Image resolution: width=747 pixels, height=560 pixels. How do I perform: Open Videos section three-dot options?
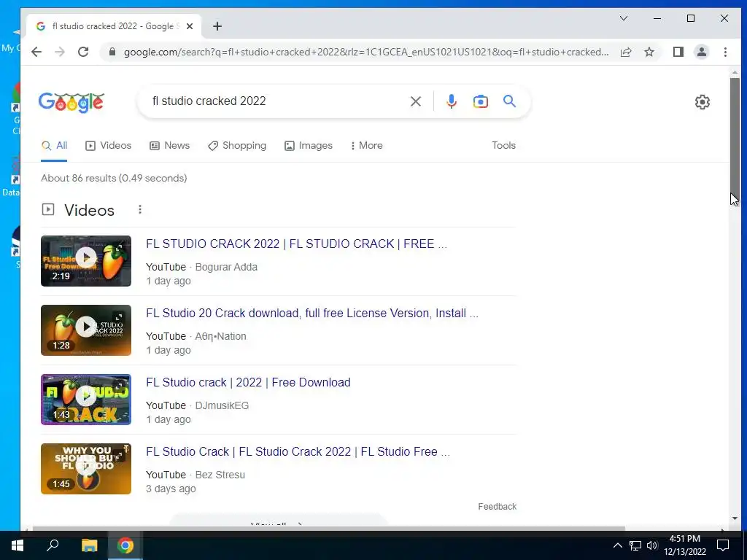tap(139, 209)
